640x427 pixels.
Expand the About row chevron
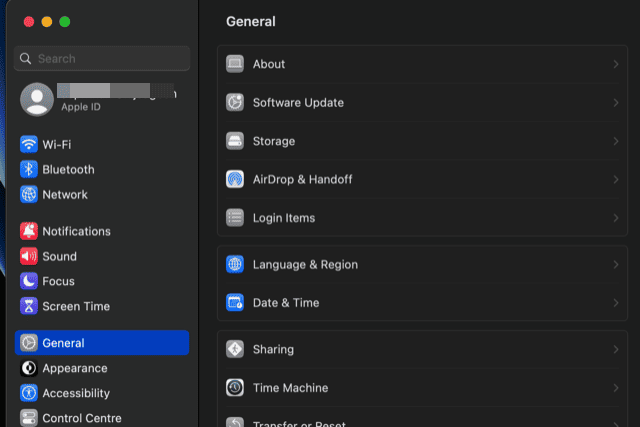pos(615,64)
